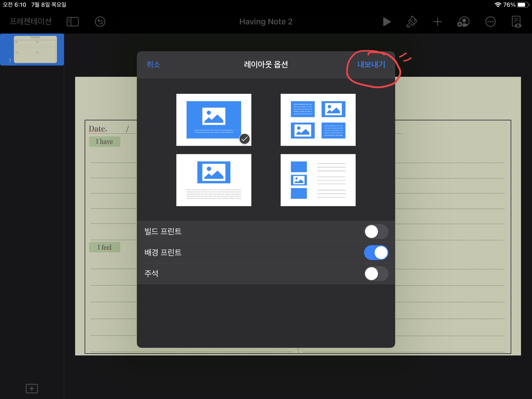The height and width of the screenshot is (399, 532).
Task: Pick the handout with lines layout
Action: pyautogui.click(x=318, y=180)
